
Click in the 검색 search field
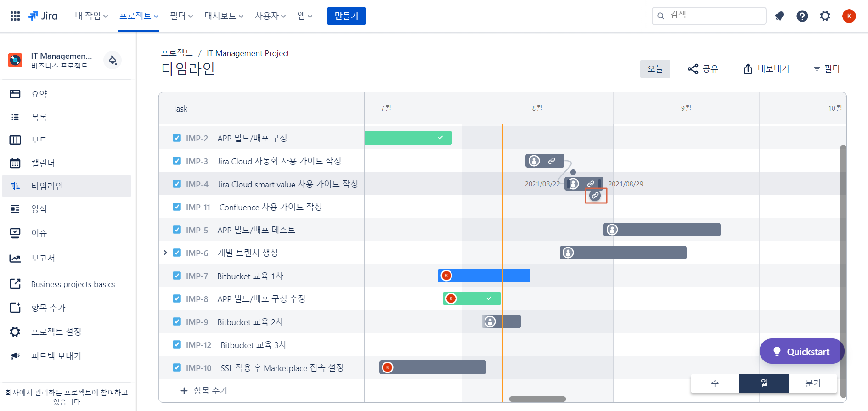(709, 16)
